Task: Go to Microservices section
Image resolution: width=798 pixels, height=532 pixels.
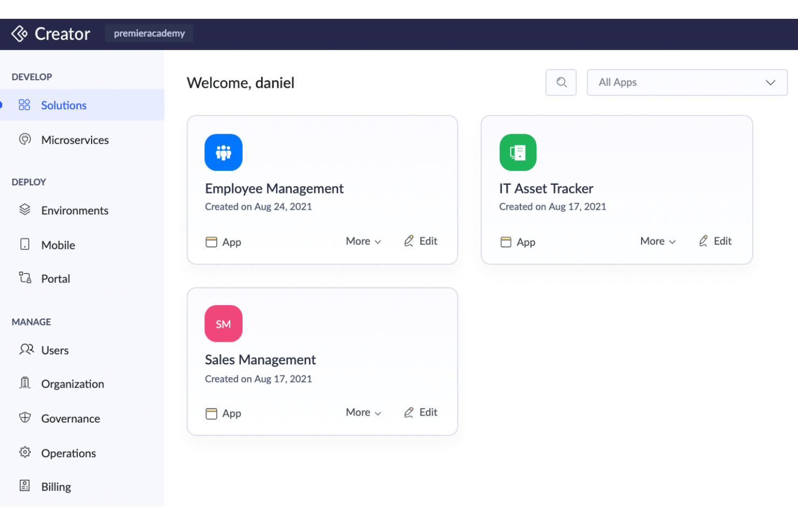Action: tap(75, 140)
